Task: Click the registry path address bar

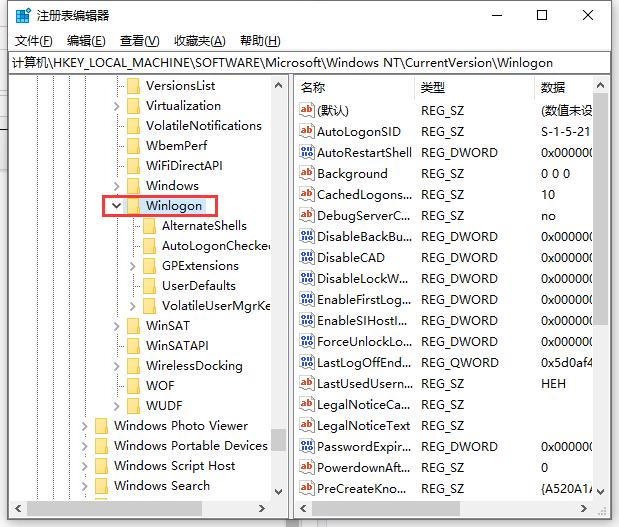Action: click(309, 63)
